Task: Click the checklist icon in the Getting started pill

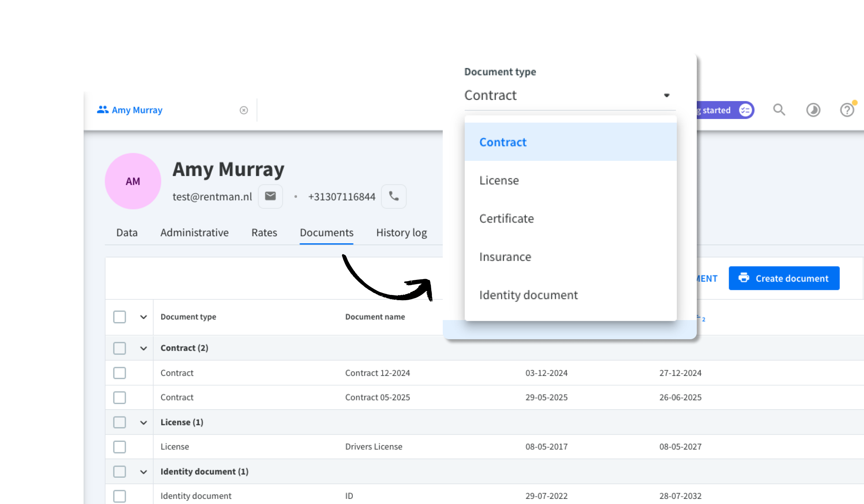Action: tap(745, 110)
